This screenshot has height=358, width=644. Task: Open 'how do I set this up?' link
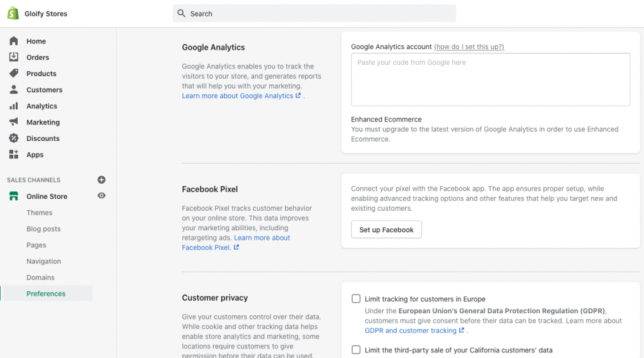(x=469, y=47)
